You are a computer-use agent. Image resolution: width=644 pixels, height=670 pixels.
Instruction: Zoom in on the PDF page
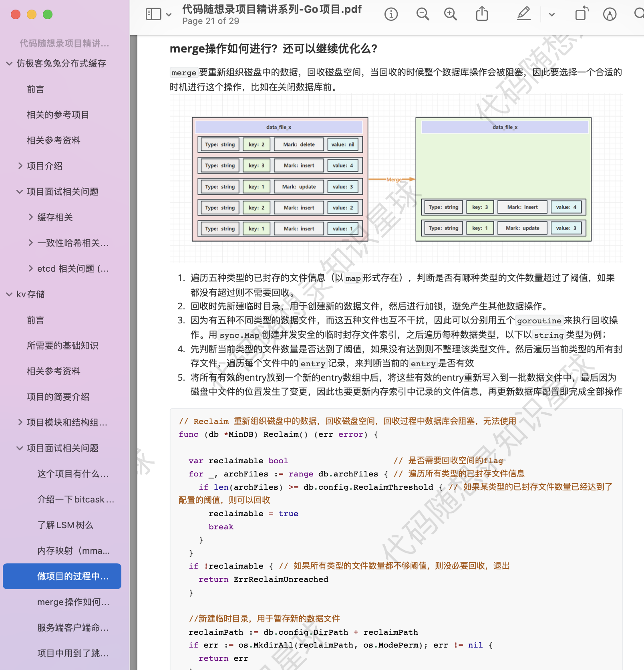tap(451, 14)
